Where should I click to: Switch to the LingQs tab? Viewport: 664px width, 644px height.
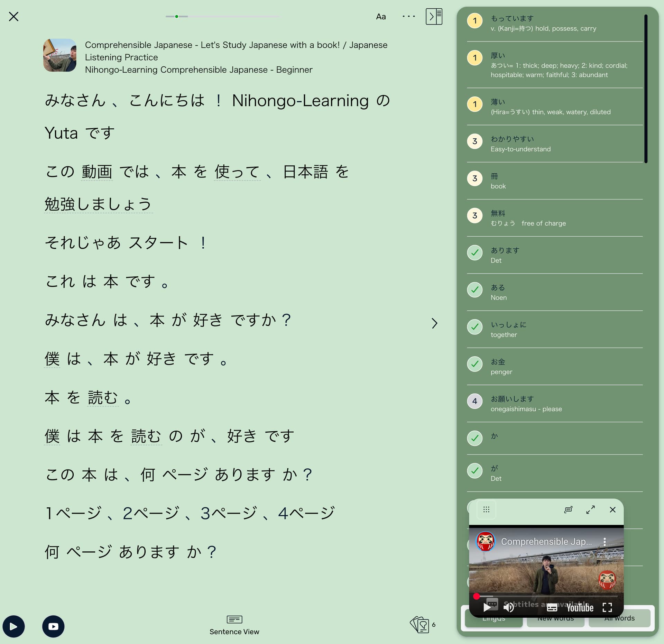click(x=494, y=618)
